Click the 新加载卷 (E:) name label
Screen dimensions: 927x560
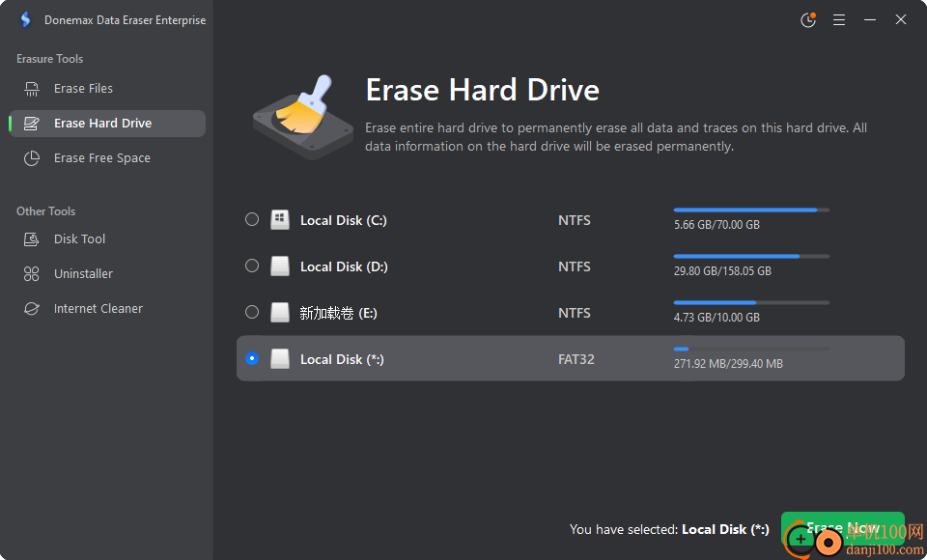338,313
